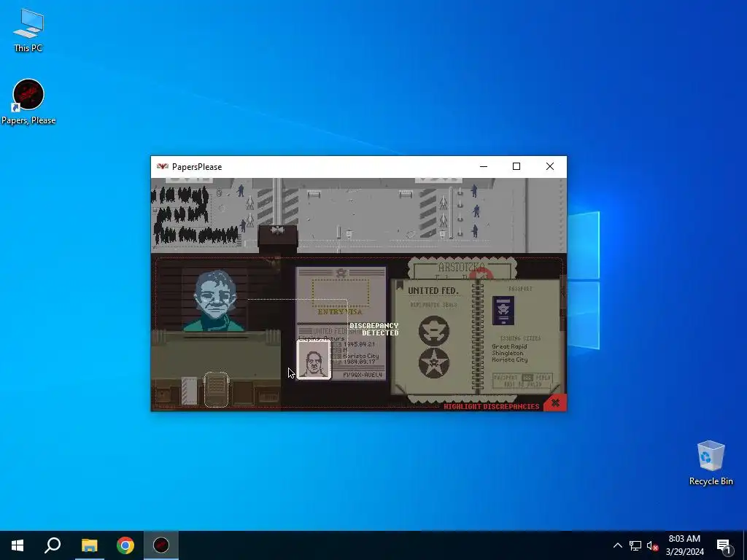
Task: Click the dotted-outlined sheet on the counter
Action: pyautogui.click(x=216, y=389)
